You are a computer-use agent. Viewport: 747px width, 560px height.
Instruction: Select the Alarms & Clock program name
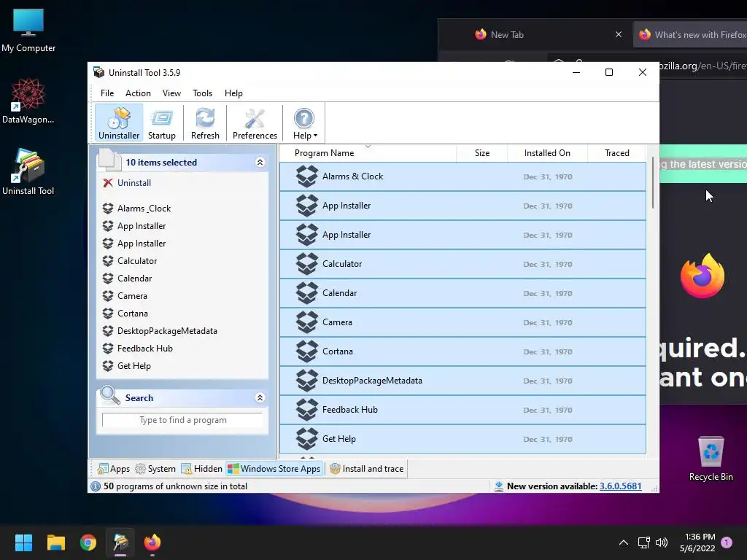click(352, 176)
